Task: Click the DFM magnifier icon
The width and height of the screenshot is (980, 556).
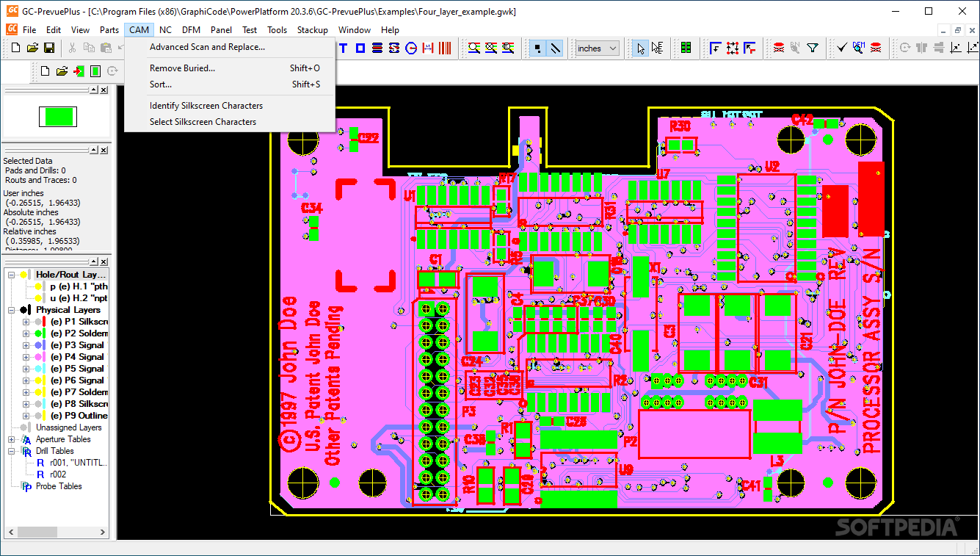Action: tap(859, 48)
